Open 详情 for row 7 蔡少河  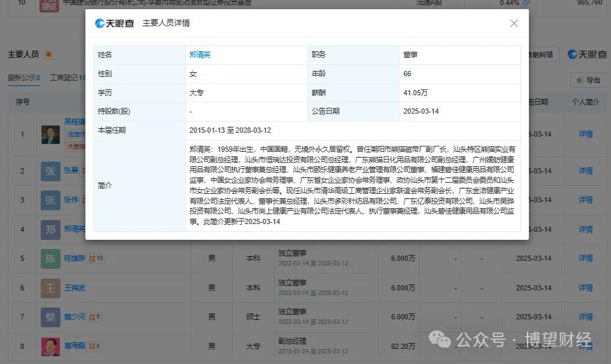[585, 317]
